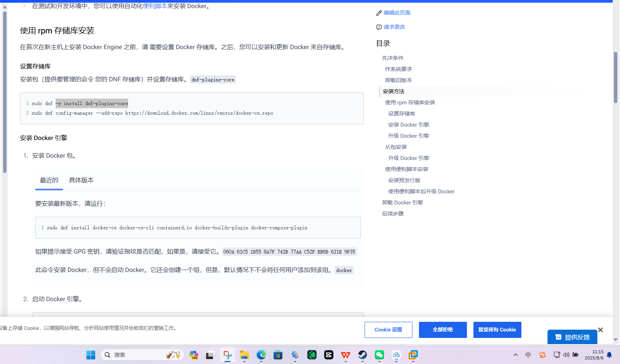
Task: Click the left panel scrollbar up arrow
Action: point(5,7)
